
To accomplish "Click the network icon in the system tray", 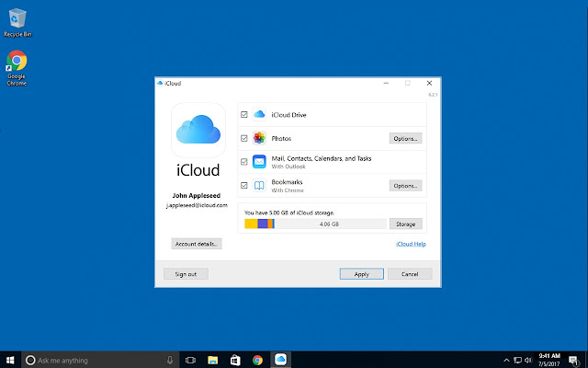I will pyautogui.click(x=517, y=360).
